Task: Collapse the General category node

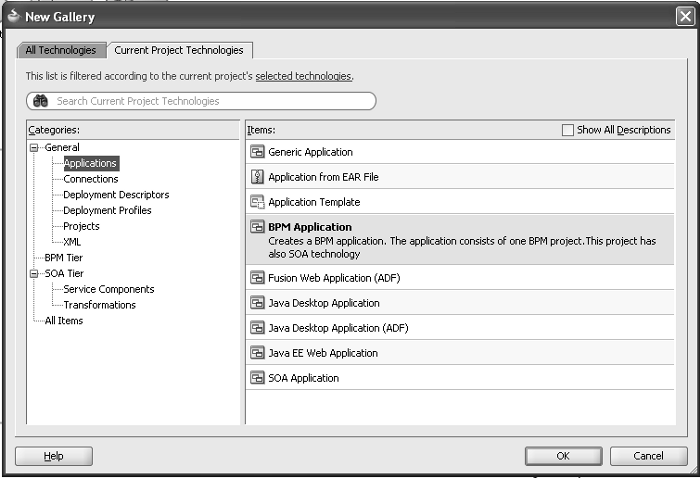Action: [34, 147]
